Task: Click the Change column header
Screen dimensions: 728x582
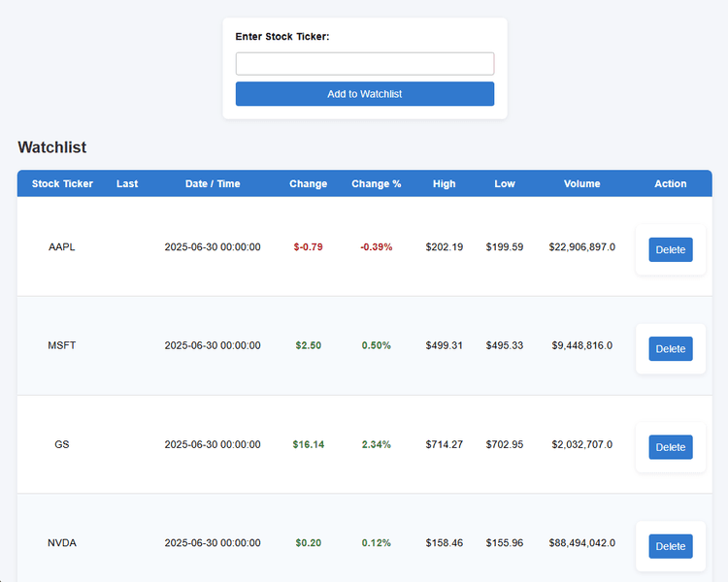Action: point(309,183)
